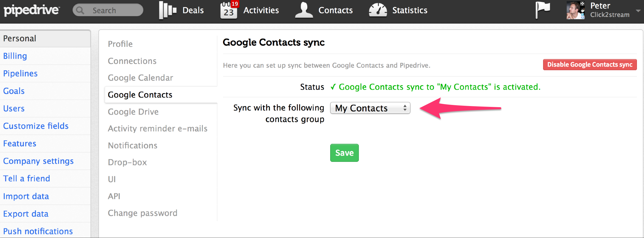Go to the Billing settings link
Screen dimensions: 644x238
(15, 56)
